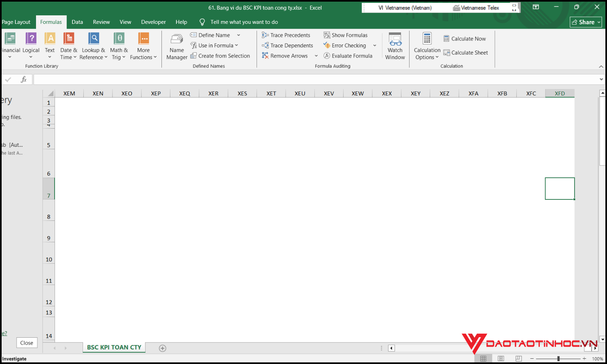
Task: Expand the Calculation Options dropdown
Action: pyautogui.click(x=427, y=46)
